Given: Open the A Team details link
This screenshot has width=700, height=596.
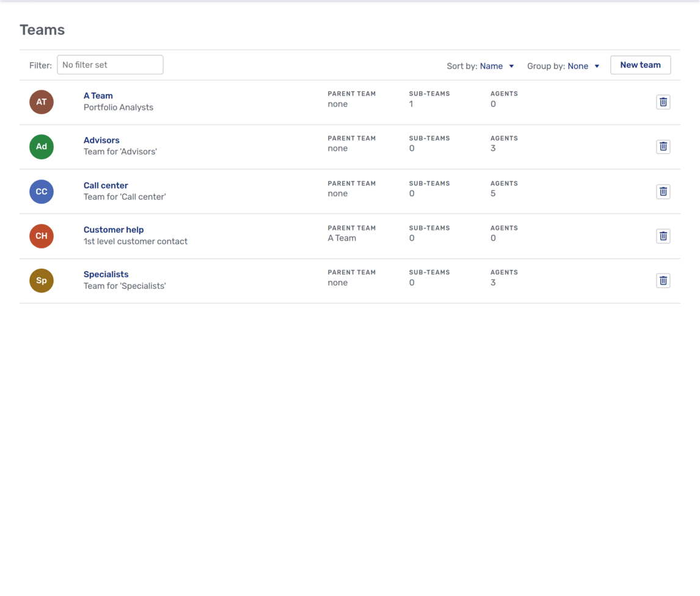Looking at the screenshot, I should coord(98,95).
